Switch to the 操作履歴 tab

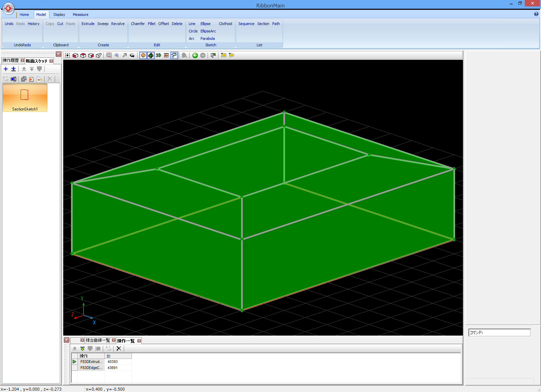point(10,60)
